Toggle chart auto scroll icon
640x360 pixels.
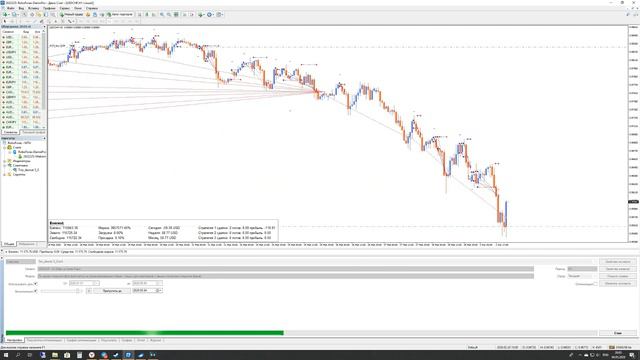(x=184, y=14)
